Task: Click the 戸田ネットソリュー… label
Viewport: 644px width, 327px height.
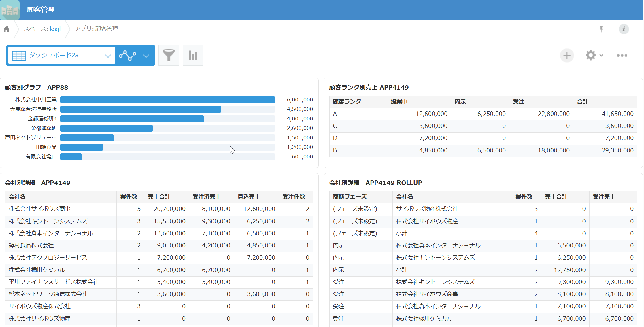Action: point(31,138)
